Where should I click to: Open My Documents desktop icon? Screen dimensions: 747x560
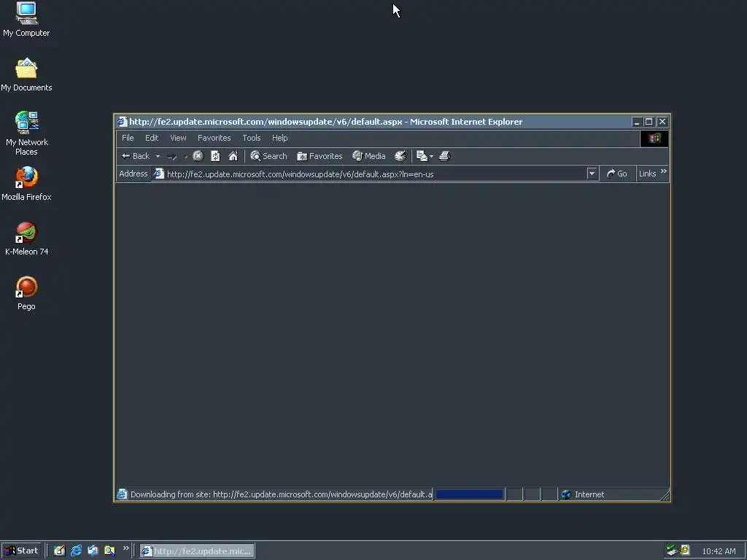point(26,75)
